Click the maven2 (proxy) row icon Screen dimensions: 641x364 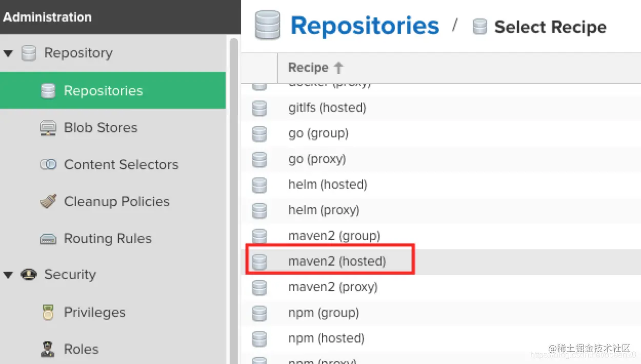click(x=259, y=287)
